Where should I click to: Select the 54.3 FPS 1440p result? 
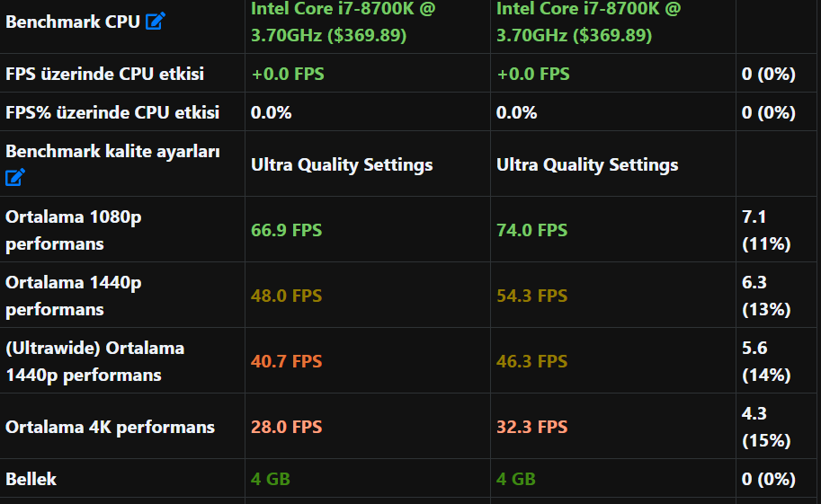pyautogui.click(x=531, y=296)
